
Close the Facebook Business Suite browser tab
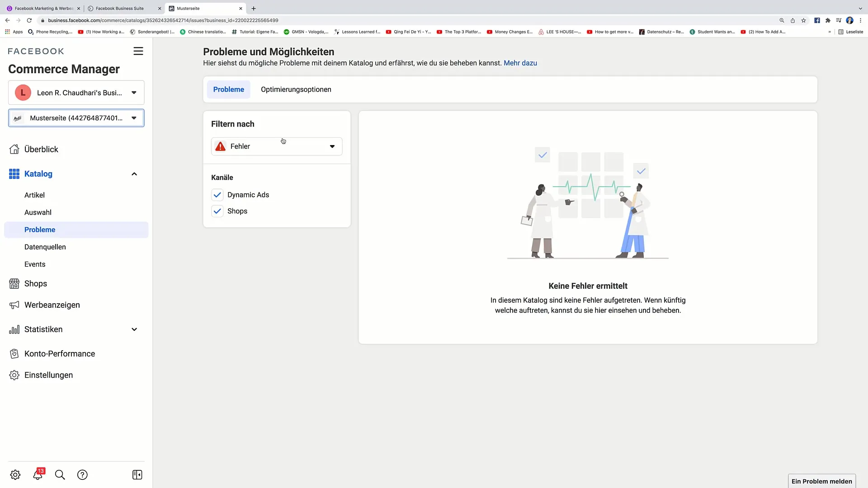(x=160, y=8)
